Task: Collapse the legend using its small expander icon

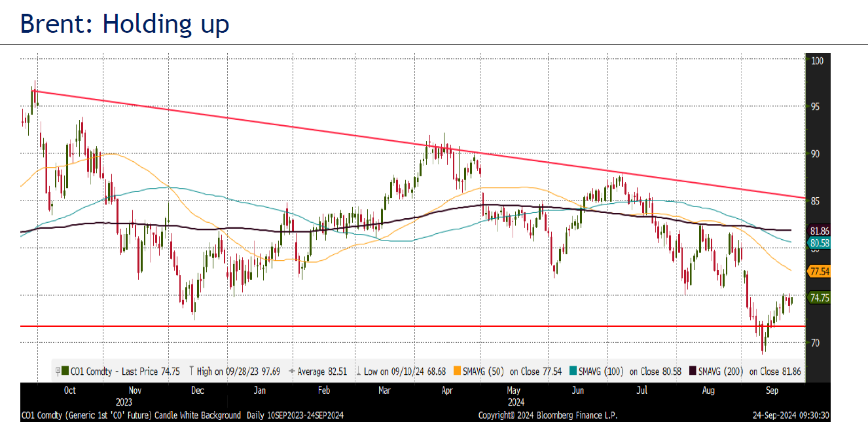Action: tap(58, 372)
